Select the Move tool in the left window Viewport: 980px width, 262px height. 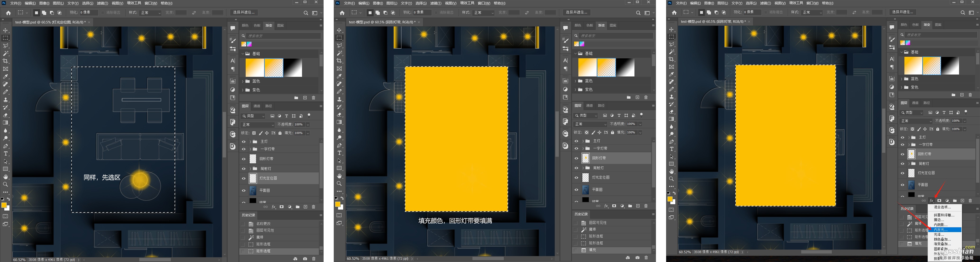pyautogui.click(x=6, y=30)
